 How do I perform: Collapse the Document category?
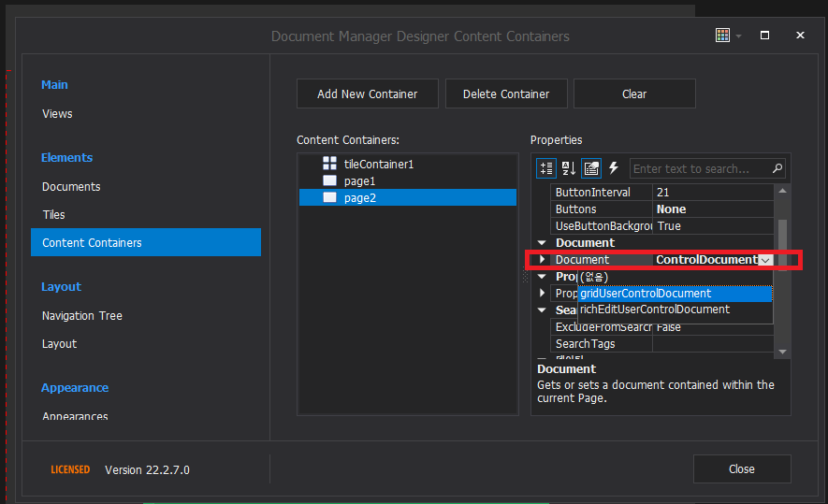pyautogui.click(x=542, y=243)
